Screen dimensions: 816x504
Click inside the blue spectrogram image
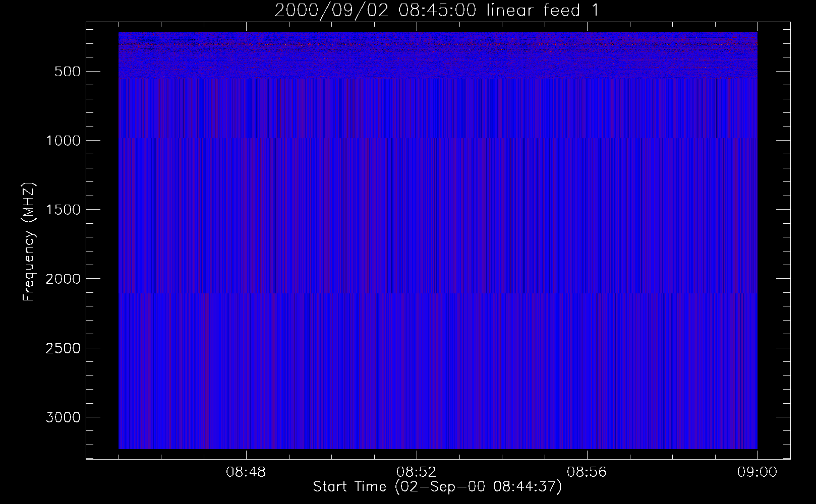[438, 240]
